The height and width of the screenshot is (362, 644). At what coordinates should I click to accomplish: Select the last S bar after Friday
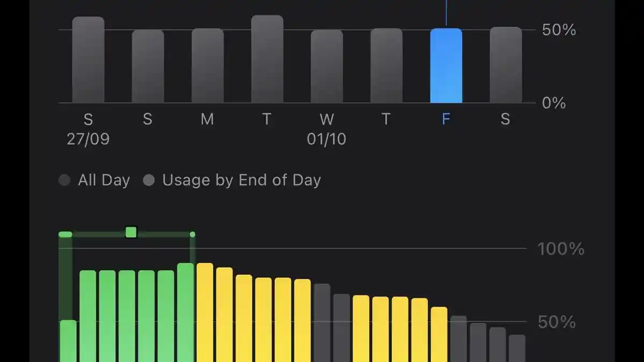coord(506,65)
